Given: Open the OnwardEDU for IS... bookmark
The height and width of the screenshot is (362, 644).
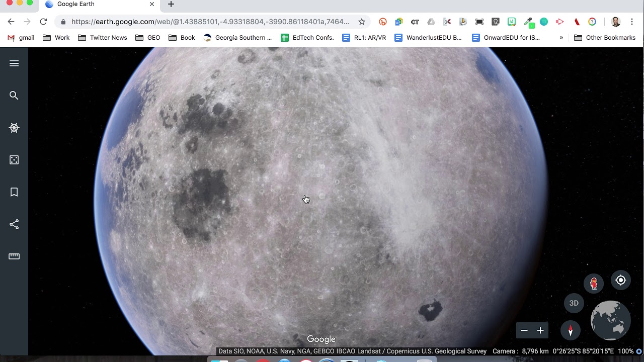Looking at the screenshot, I should click(x=506, y=38).
